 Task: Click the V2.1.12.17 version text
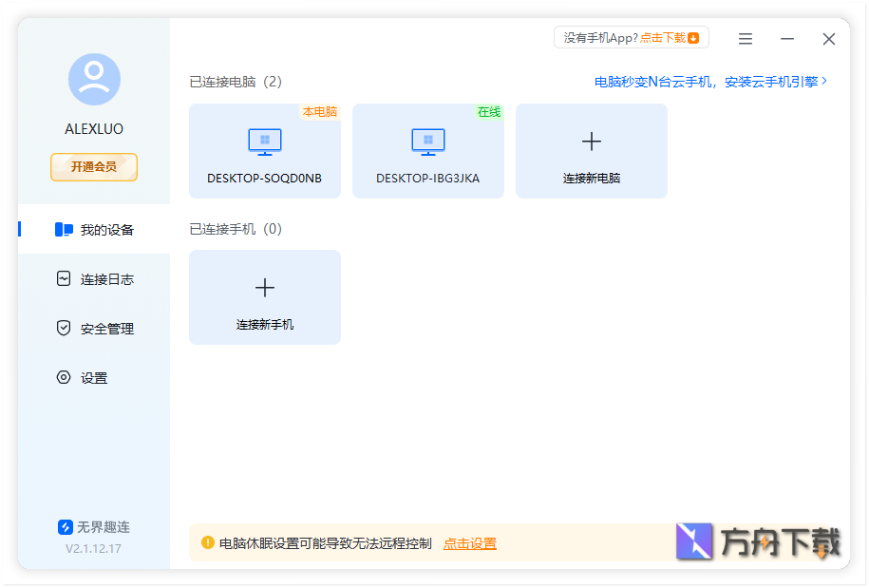(93, 549)
